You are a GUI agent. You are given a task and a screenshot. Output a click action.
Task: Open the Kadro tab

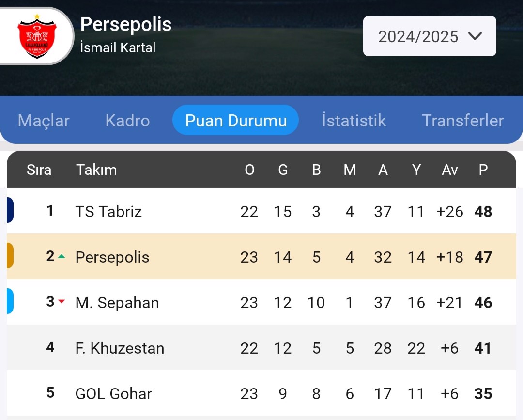(127, 121)
